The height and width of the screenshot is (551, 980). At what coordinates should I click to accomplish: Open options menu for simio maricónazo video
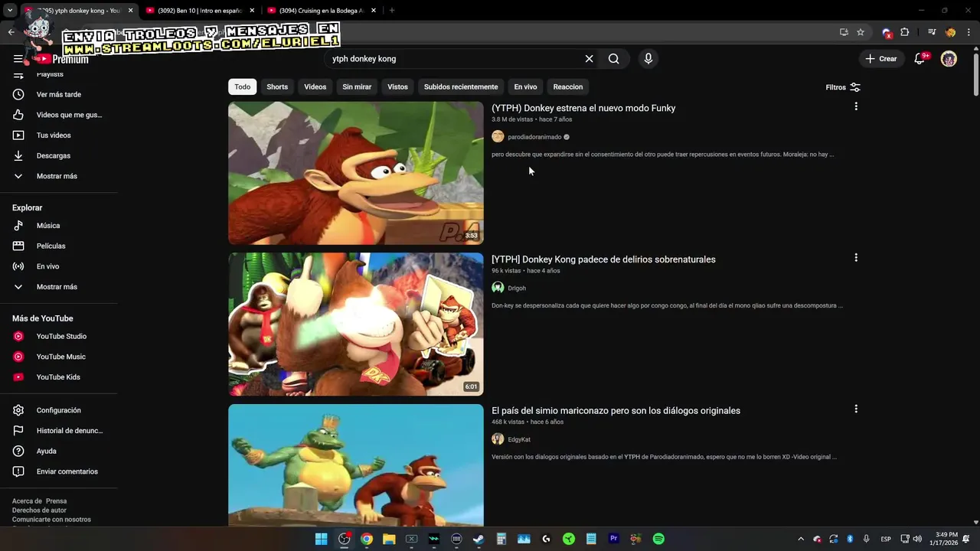(856, 409)
